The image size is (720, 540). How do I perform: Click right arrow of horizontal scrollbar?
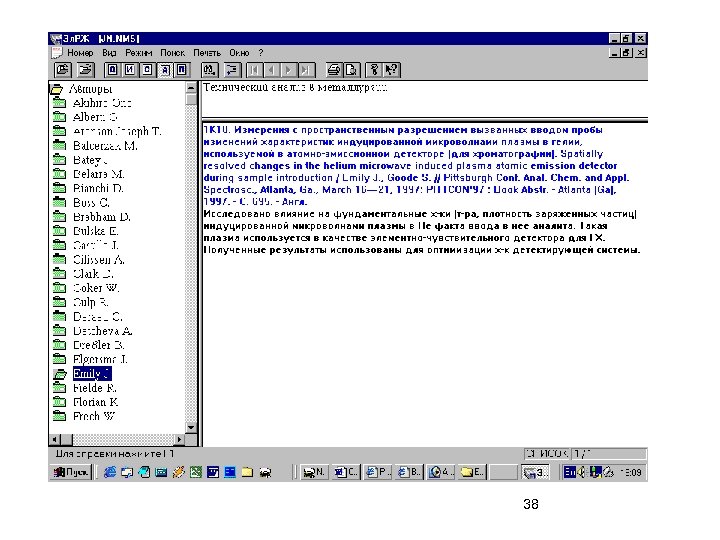[x=180, y=440]
